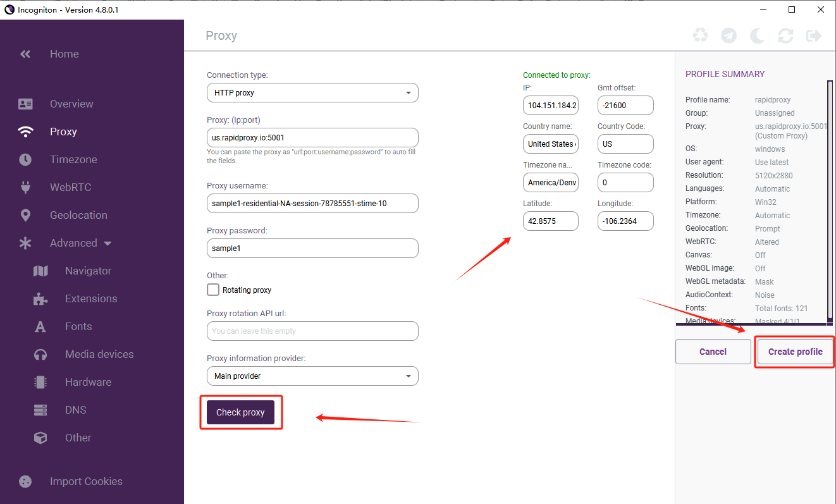
Task: Click the Proxy rotation API url field
Action: coord(312,331)
